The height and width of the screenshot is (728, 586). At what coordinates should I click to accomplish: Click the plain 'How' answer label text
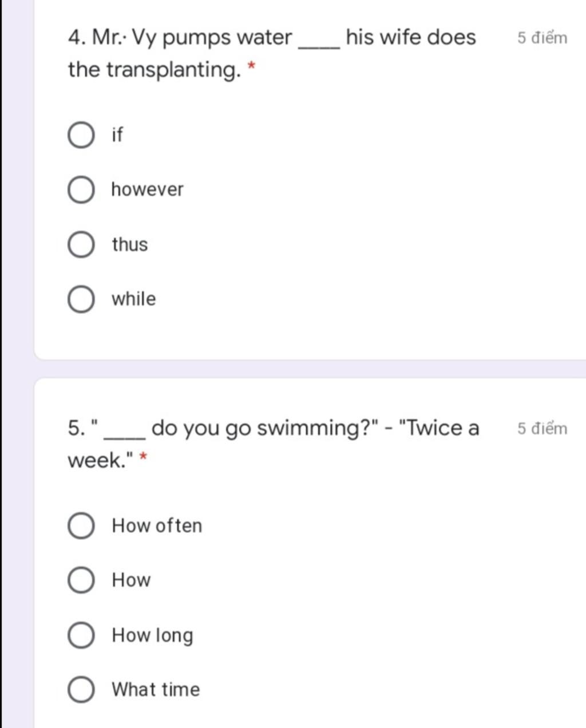click(x=131, y=580)
